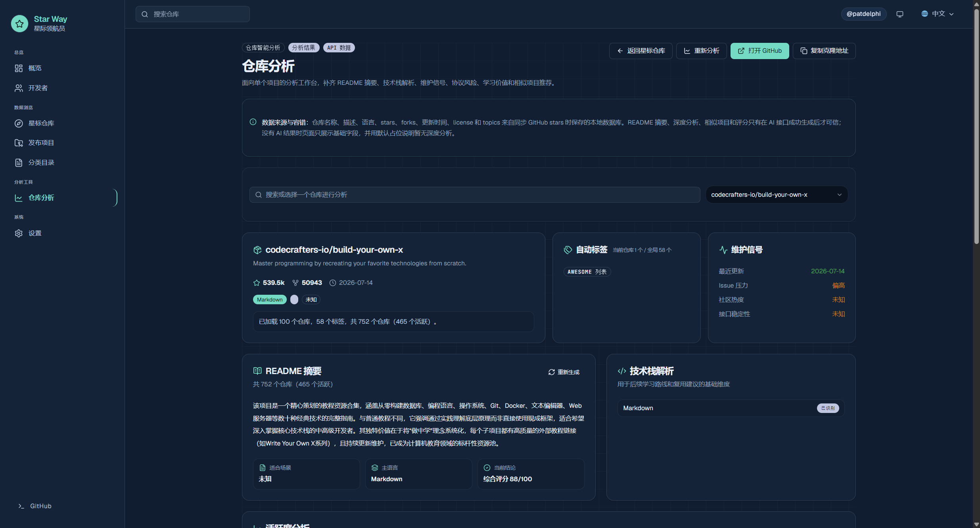980x528 pixels.
Task: Click the 当前仓库 1 个 / 全局 58 个 counter
Action: 642,250
